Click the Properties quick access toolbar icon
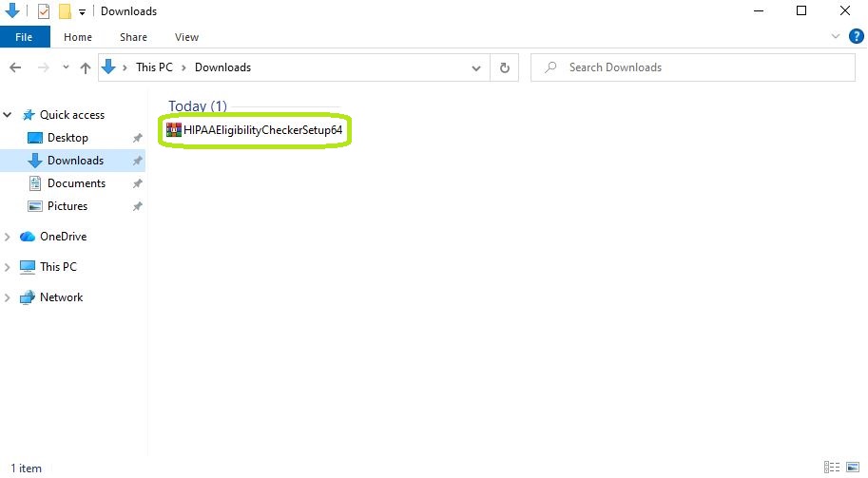Image resolution: width=868 pixels, height=478 pixels. click(x=43, y=11)
